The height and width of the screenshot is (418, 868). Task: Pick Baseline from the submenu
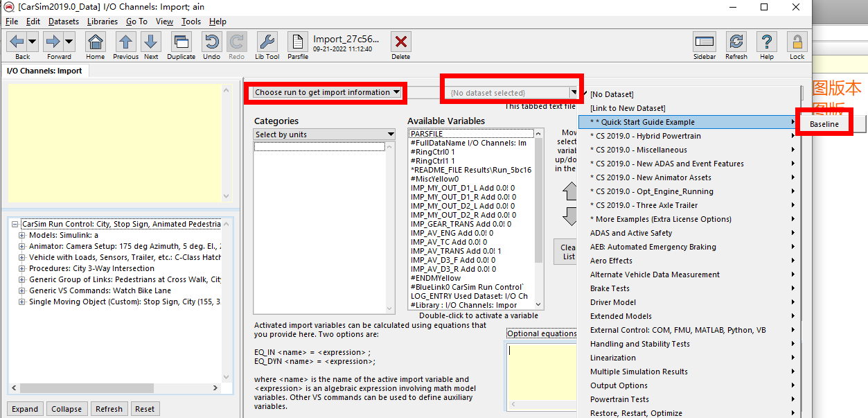(824, 124)
